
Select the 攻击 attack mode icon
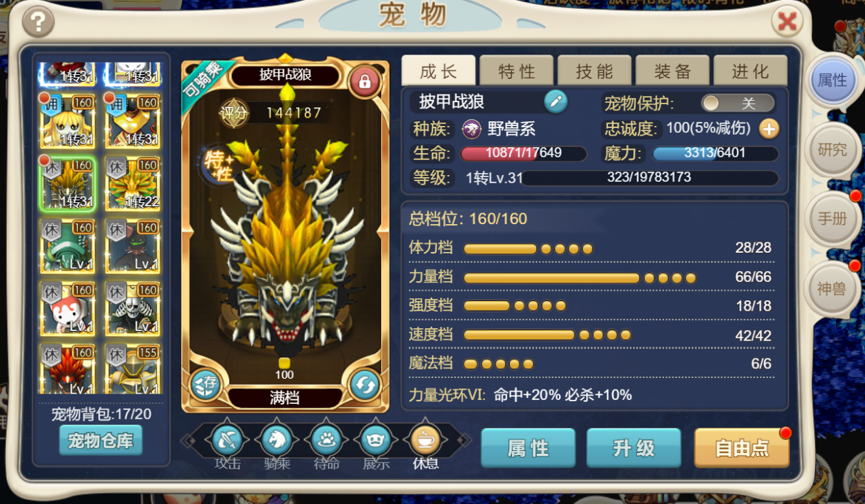point(227,440)
